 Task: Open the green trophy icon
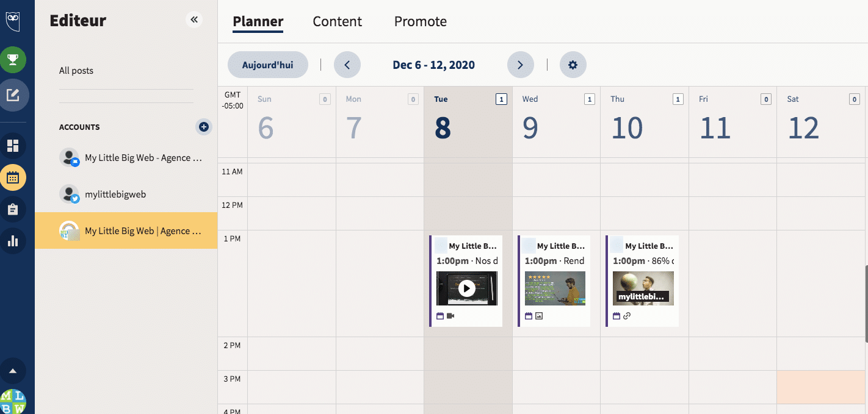pyautogui.click(x=13, y=60)
